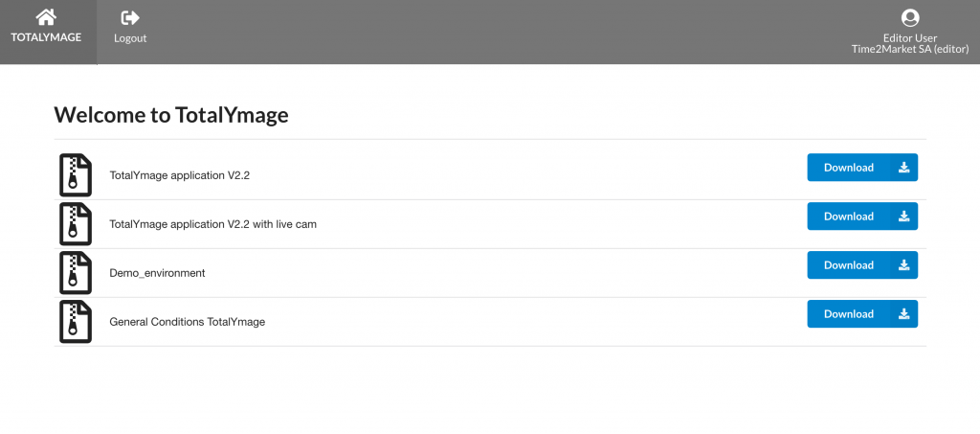Click General Conditions TotalYmage zip icon

76,322
